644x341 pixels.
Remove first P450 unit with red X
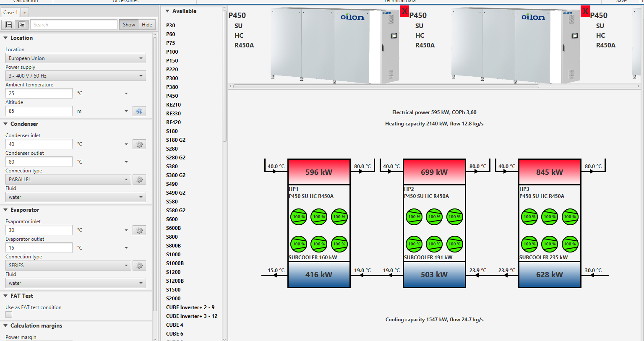click(404, 11)
